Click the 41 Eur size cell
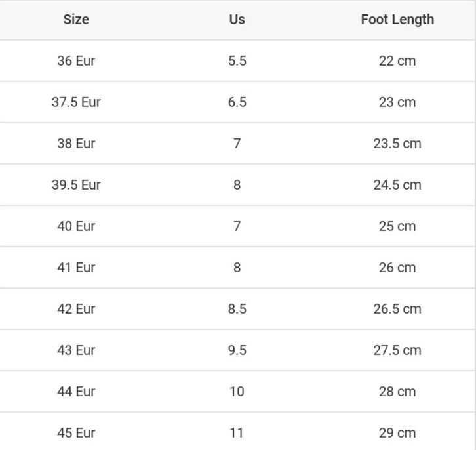 click(76, 268)
